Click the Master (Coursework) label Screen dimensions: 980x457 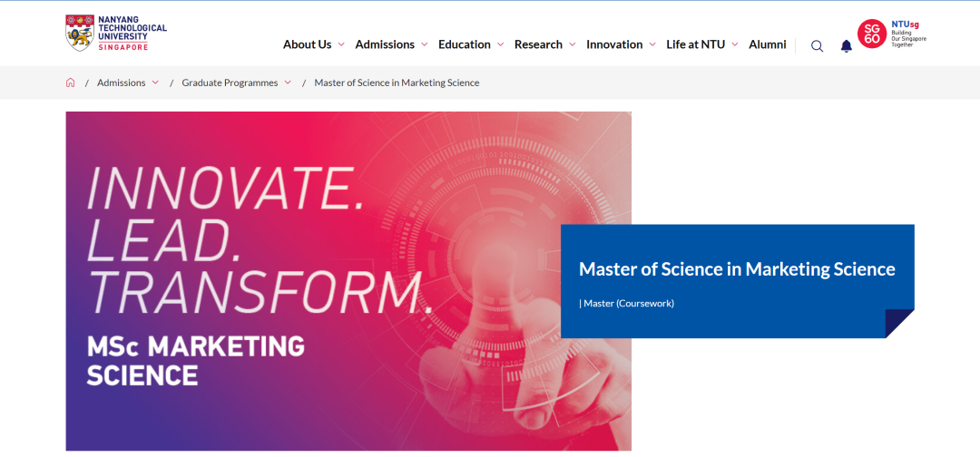pos(627,304)
